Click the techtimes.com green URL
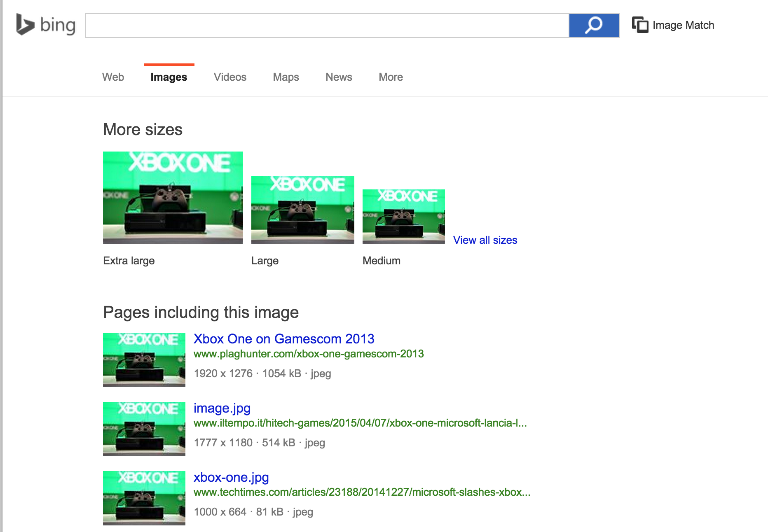768x532 pixels. [x=362, y=492]
